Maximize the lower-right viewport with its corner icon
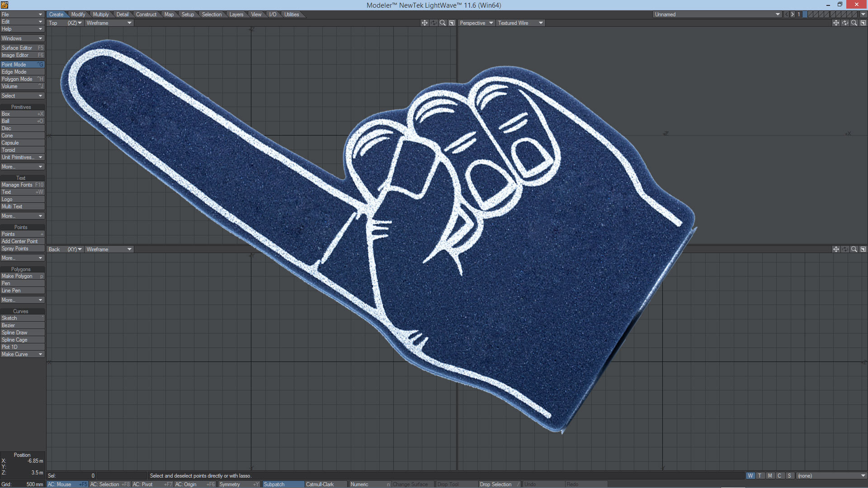 pos(863,249)
